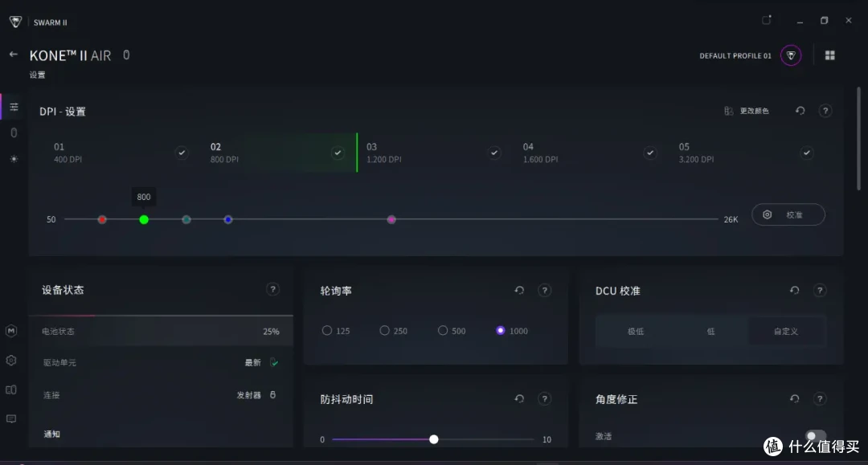The image size is (868, 465).
Task: Click the driver up-to-date check icon
Action: tap(274, 362)
